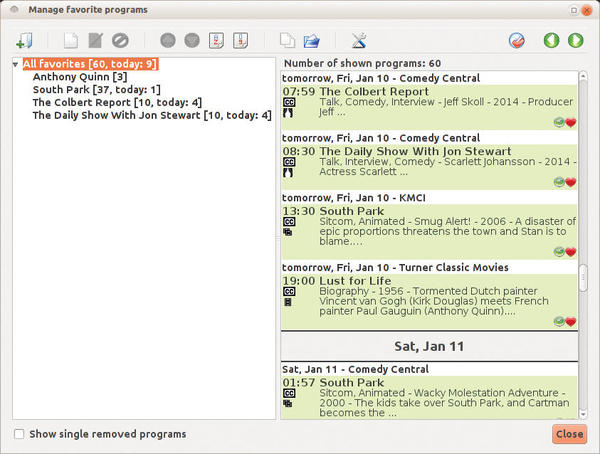Enable Show single removed programs checkbox
Screen dimensions: 600x454
point(20,434)
